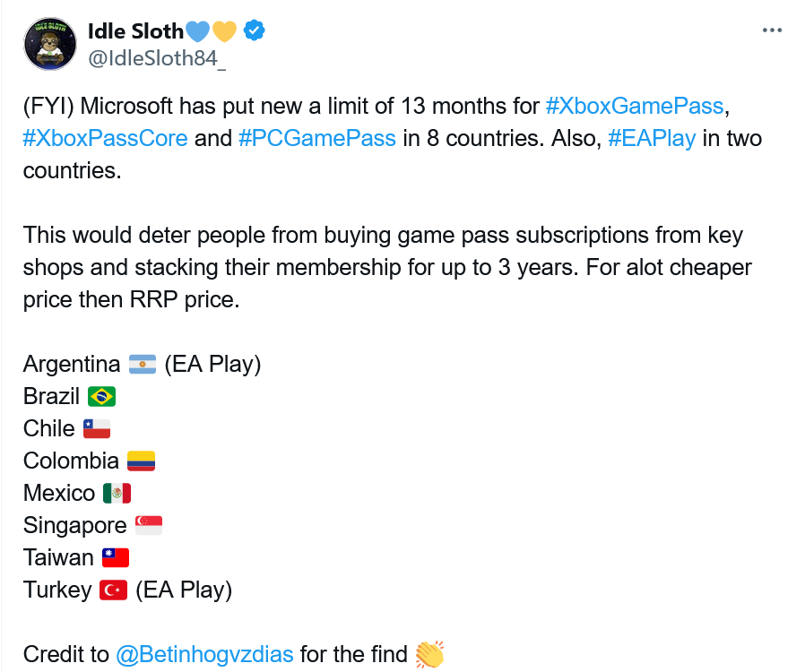Image resolution: width=805 pixels, height=672 pixels.
Task: Open the #PCGamePass hashtag
Action: tap(317, 139)
